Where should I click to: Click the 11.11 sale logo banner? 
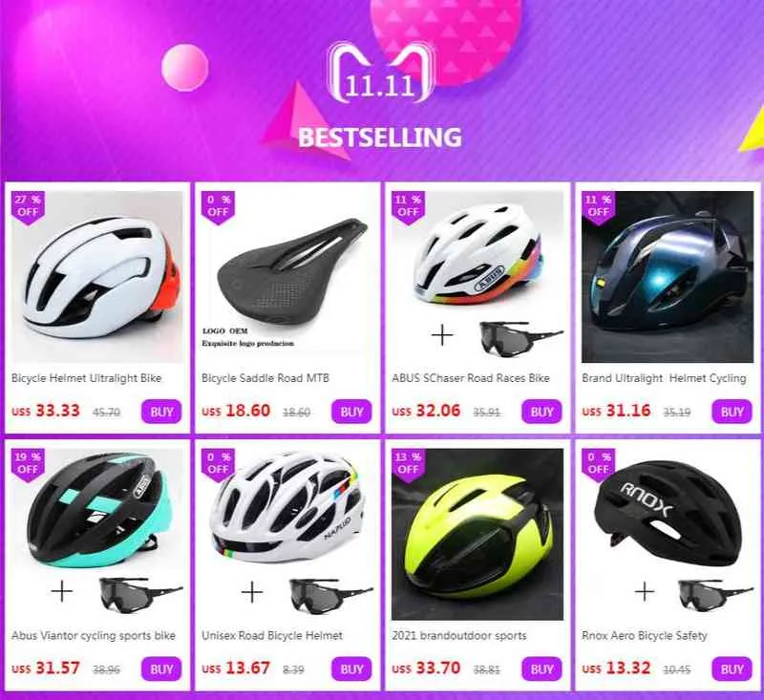click(x=380, y=72)
